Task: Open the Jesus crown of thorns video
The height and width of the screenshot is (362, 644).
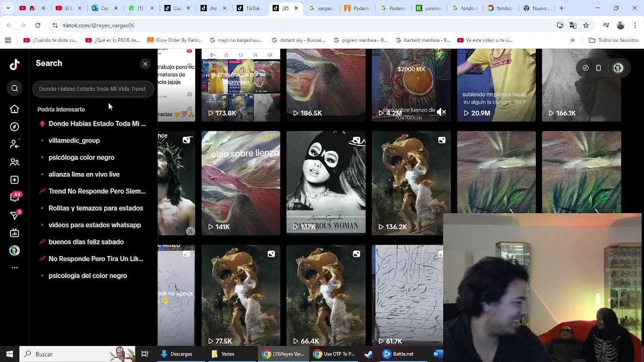Action: 176,183
